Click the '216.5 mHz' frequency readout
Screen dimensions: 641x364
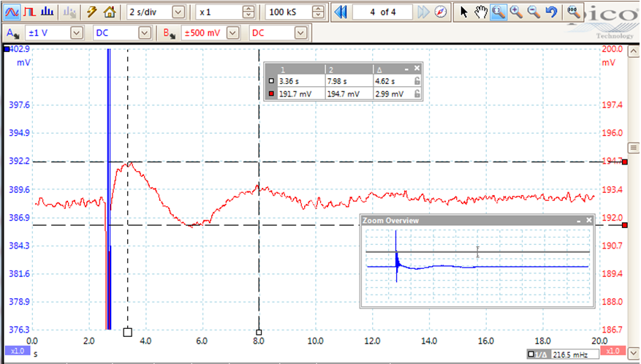click(570, 354)
